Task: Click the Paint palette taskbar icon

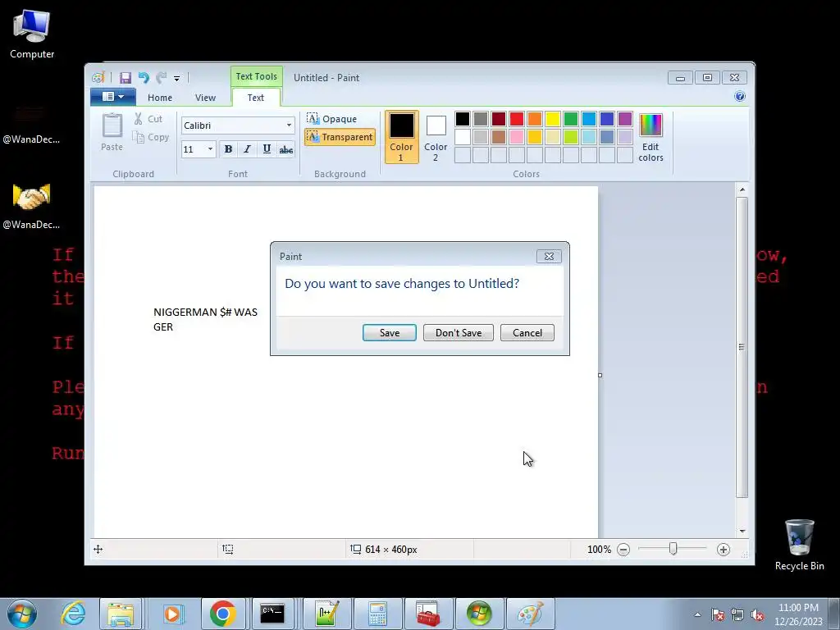Action: click(531, 614)
